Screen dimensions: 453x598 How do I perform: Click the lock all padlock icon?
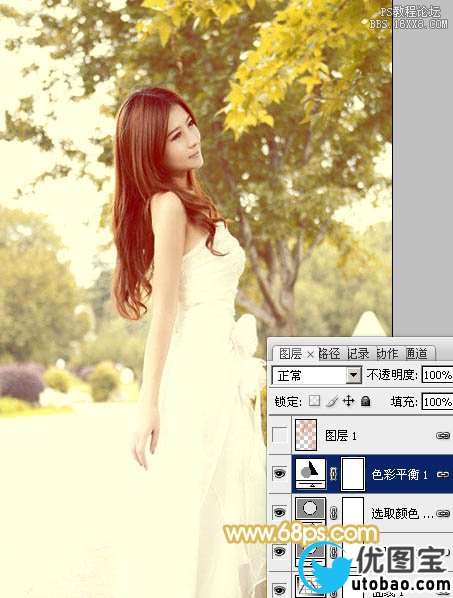(x=365, y=401)
